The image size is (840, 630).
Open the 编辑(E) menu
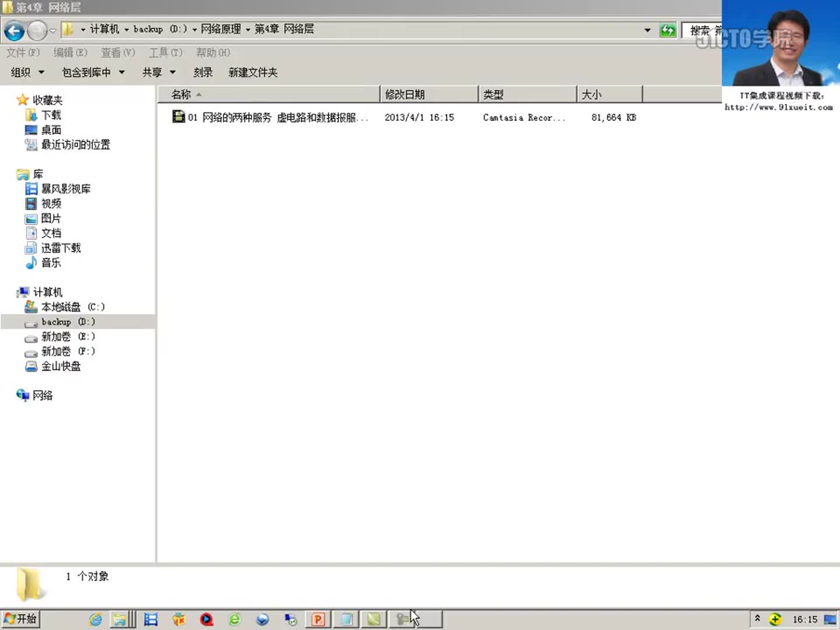(x=70, y=52)
